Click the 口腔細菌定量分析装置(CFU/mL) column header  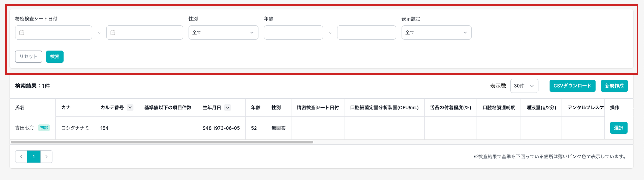384,108
